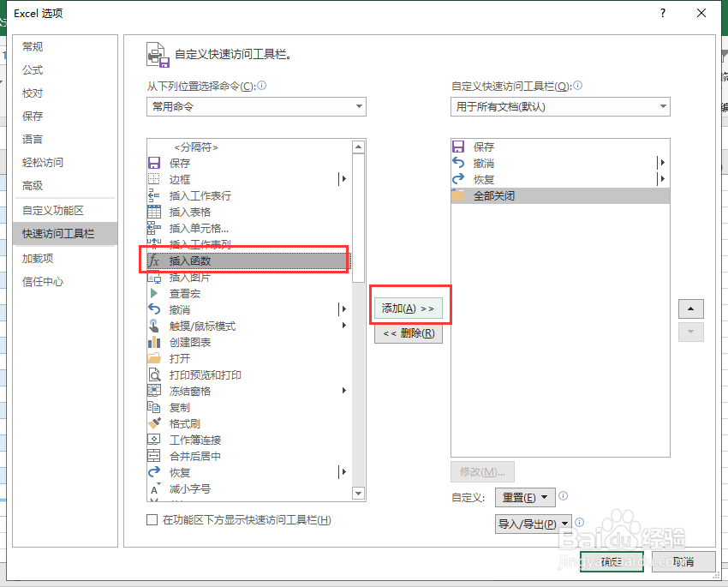The width and height of the screenshot is (728, 587).
Task: Click the Merge and Center icon
Action: point(154,456)
